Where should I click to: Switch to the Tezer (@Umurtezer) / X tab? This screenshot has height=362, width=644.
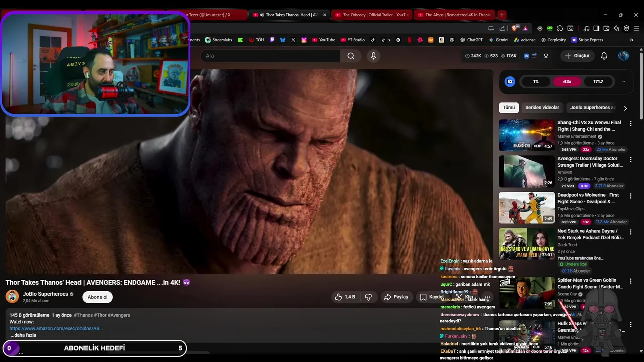coord(215,15)
